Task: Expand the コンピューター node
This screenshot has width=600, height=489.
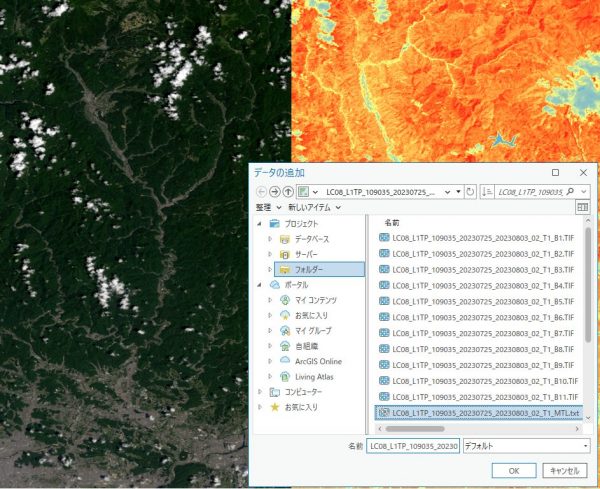Action: click(260, 392)
